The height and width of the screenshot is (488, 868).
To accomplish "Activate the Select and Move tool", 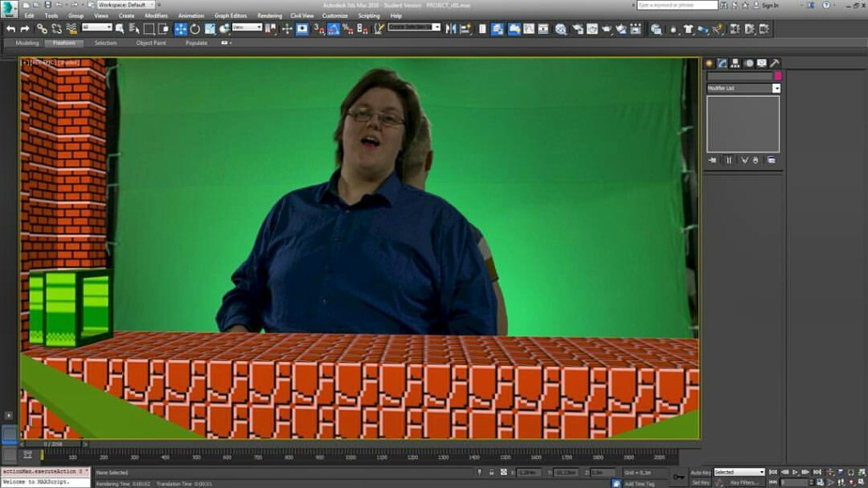I will pos(181,29).
